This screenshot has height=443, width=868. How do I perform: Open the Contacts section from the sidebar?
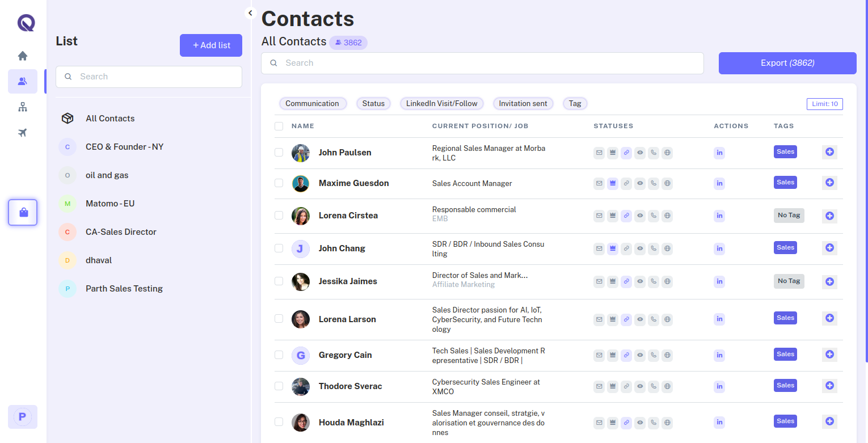pos(22,81)
